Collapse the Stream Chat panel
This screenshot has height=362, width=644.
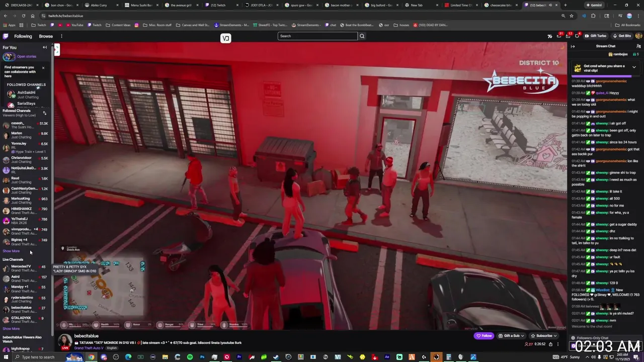(x=573, y=46)
